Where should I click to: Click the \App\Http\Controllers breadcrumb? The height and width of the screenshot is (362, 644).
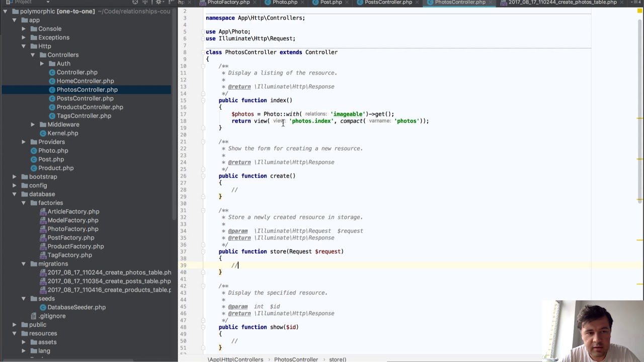pos(235,359)
